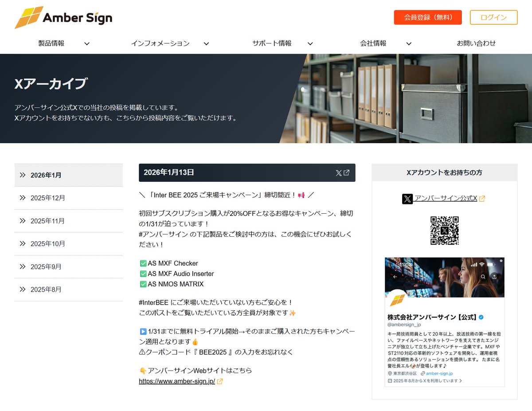The height and width of the screenshot is (411, 532).
Task: Expand the 製品情報 dropdown chevron
Action: [x=87, y=43]
